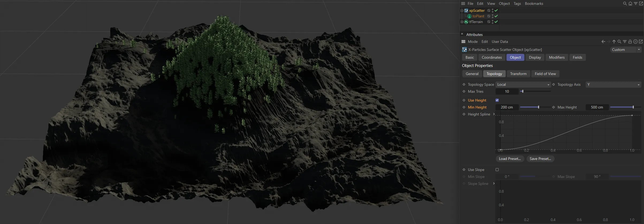Screen dimensions: 644x224
Task: Click the Load Preset button
Action: tap(510, 159)
